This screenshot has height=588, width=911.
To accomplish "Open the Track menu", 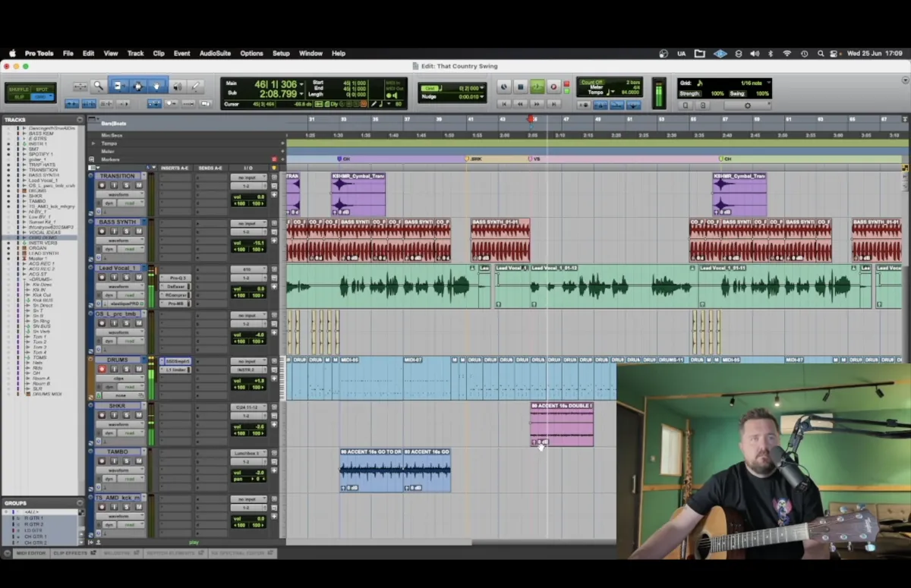I will tap(135, 54).
